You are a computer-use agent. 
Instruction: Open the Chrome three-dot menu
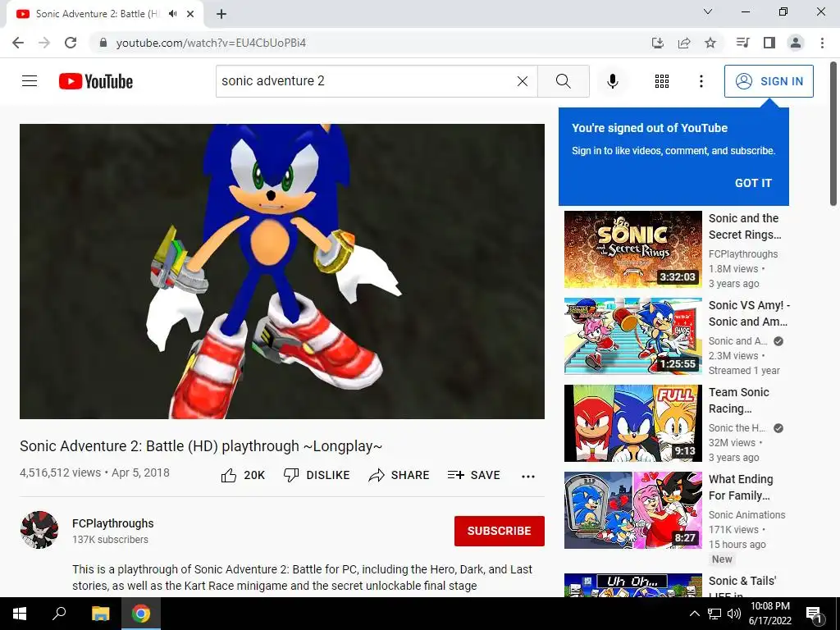[822, 43]
